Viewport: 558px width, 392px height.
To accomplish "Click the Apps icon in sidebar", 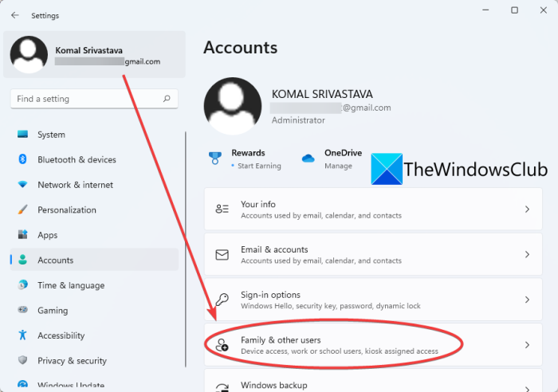I will (23, 234).
